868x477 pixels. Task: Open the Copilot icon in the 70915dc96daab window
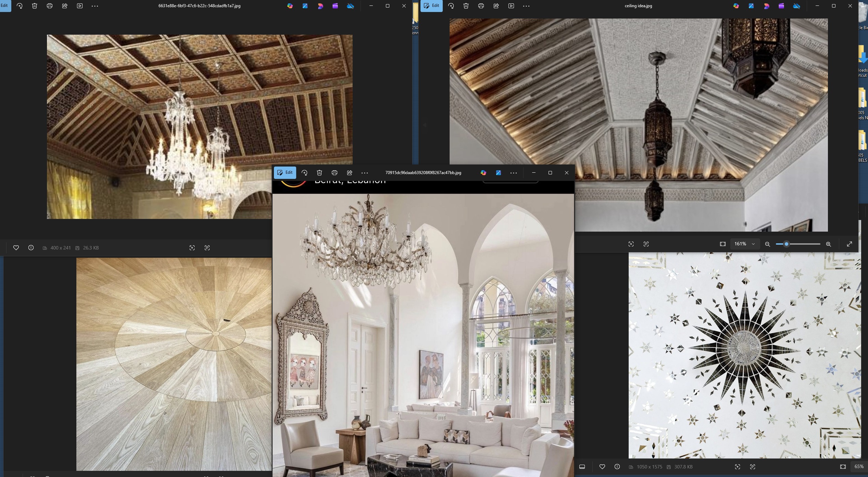pos(483,173)
